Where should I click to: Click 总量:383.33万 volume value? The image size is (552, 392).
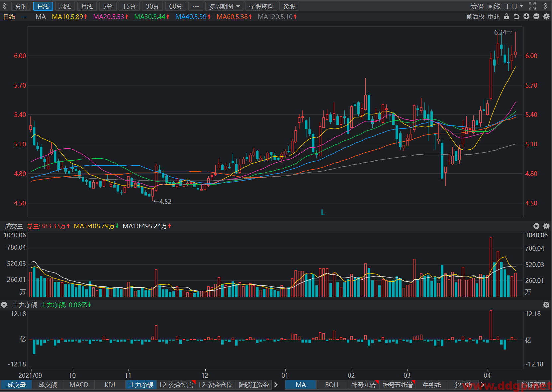[48, 226]
